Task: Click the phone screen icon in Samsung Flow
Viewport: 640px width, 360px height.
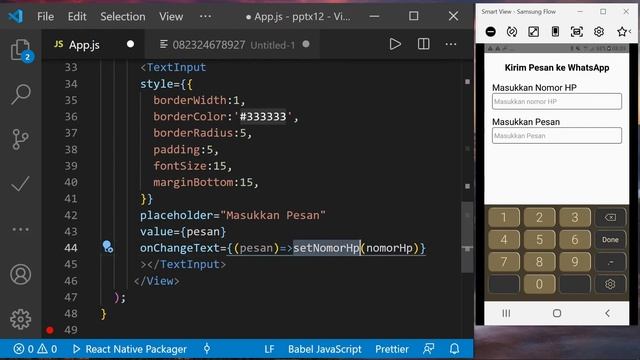Action: point(555,31)
